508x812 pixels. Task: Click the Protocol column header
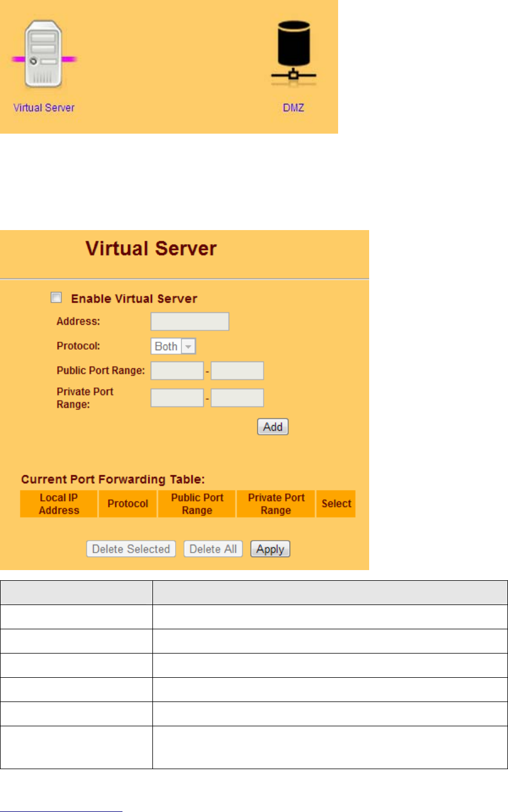click(128, 504)
